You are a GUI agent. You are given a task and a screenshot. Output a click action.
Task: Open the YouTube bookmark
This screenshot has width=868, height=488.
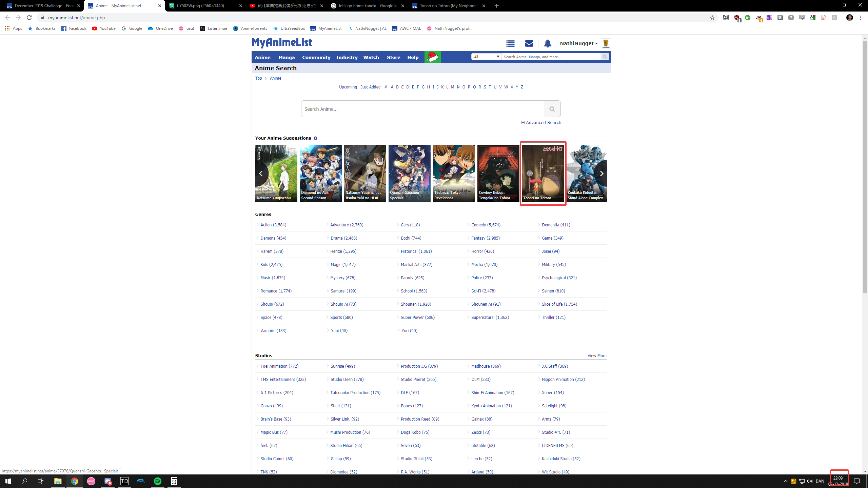(104, 28)
